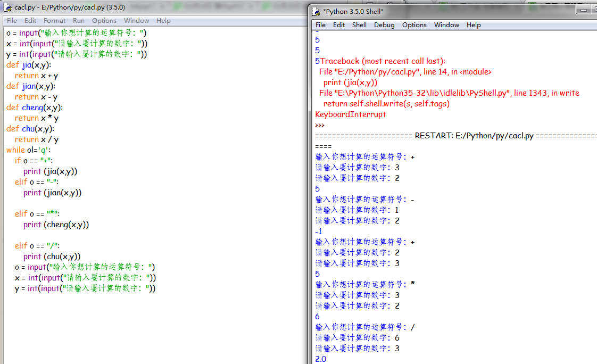Screen dimensions: 597x364
Task: Open the Help menu in Python Shell
Action: tap(474, 25)
